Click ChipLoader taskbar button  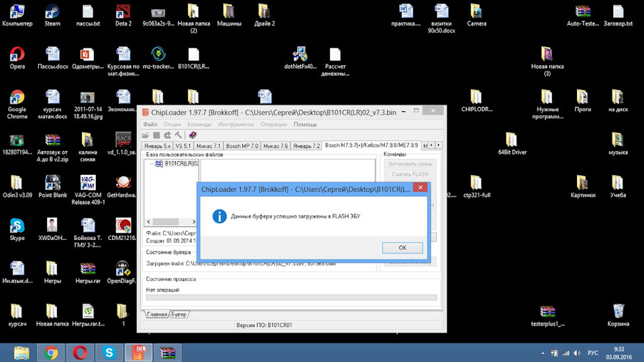(138, 353)
